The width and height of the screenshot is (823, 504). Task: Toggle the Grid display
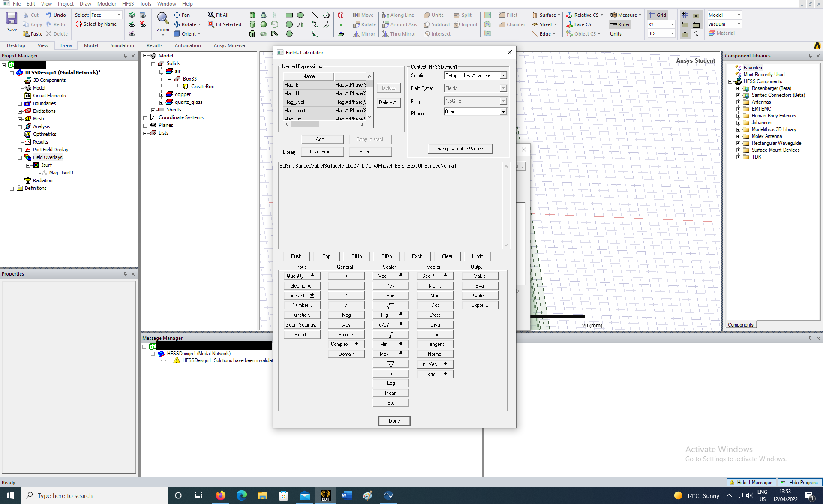click(x=657, y=15)
